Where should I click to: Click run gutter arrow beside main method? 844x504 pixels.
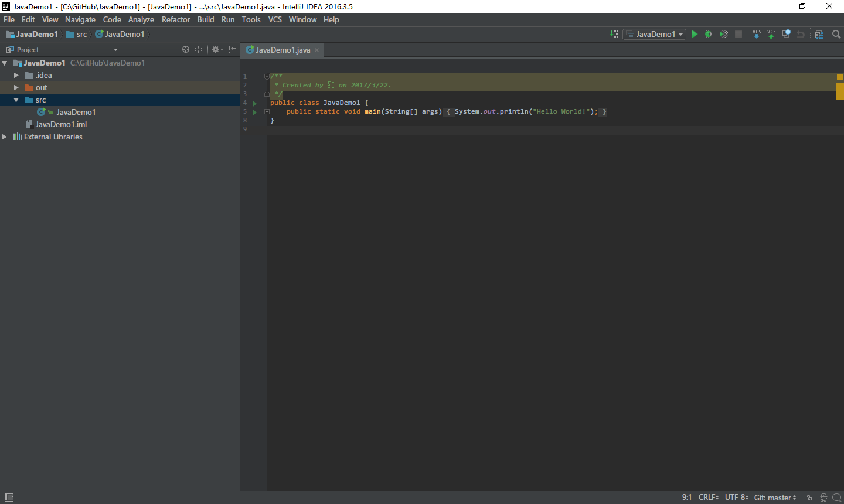coord(254,112)
